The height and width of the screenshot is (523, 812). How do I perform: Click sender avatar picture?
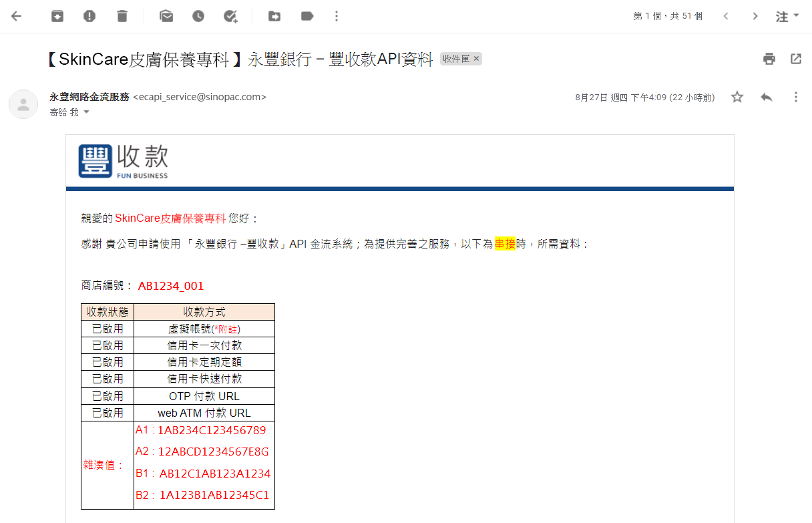23,104
